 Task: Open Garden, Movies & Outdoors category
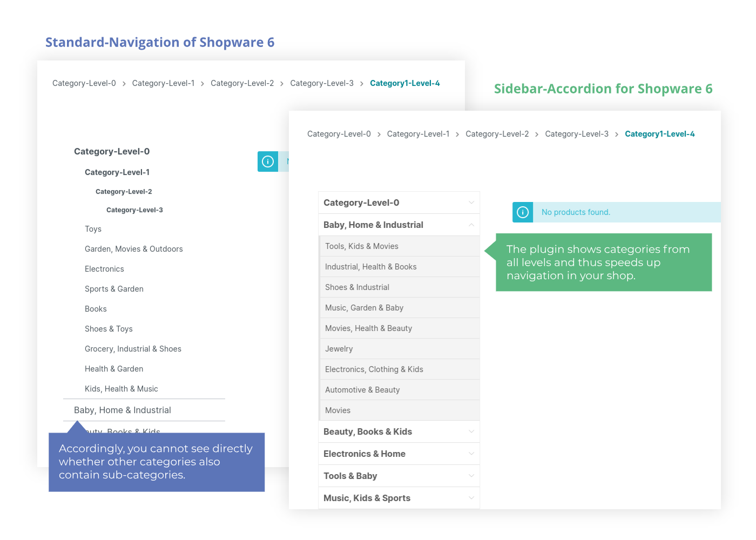click(x=134, y=249)
